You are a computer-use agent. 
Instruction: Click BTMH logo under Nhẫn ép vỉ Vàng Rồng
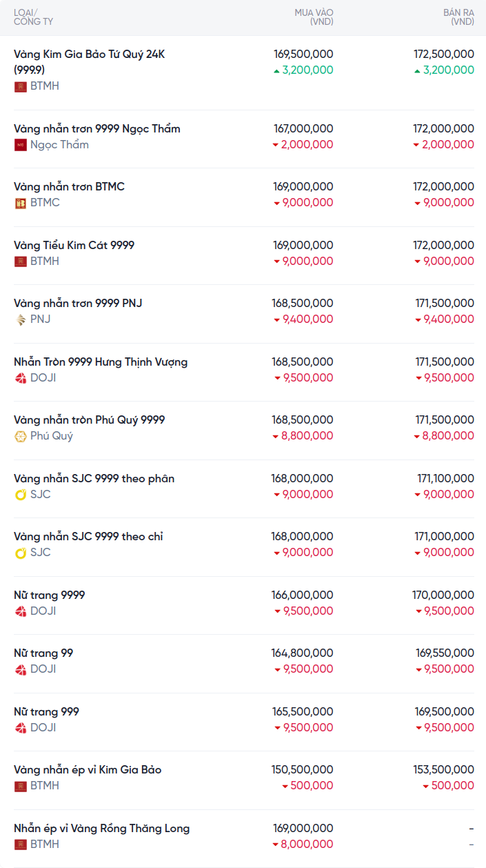20,845
